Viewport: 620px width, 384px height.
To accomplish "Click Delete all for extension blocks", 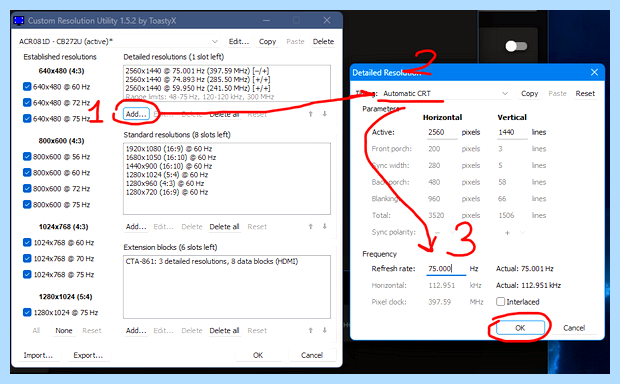I will (x=224, y=330).
